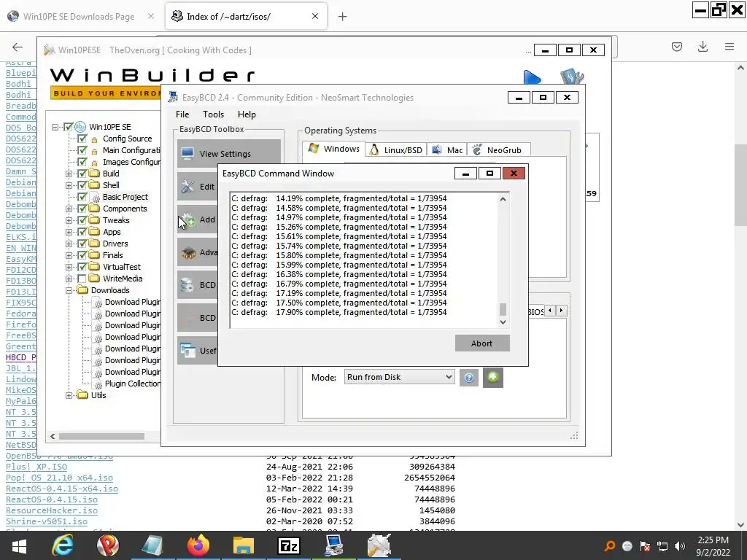Screen dimensions: 747x560
Task: Open Firefox from the taskbar
Action: click(x=198, y=545)
